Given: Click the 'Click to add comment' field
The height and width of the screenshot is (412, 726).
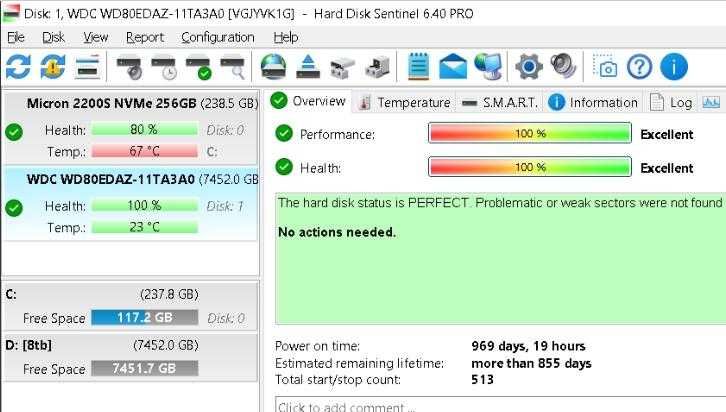Looking at the screenshot, I should [x=501, y=405].
